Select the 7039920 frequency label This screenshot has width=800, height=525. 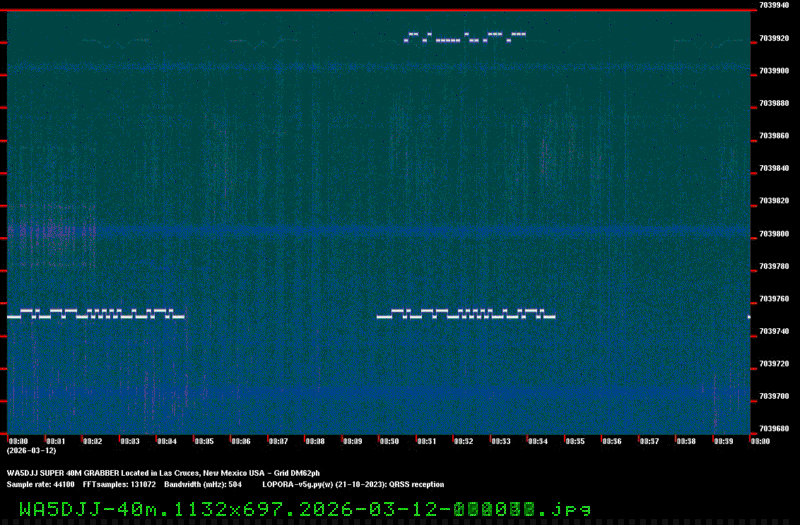coord(774,38)
